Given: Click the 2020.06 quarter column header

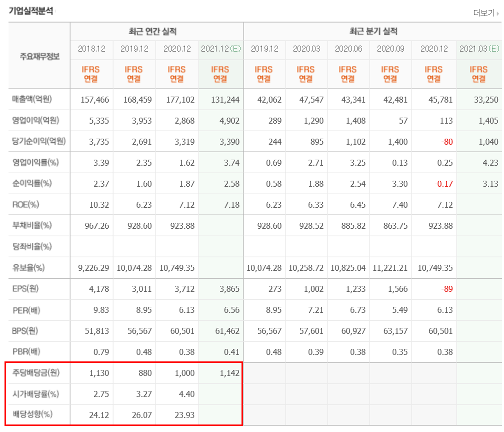Looking at the screenshot, I should tap(348, 49).
